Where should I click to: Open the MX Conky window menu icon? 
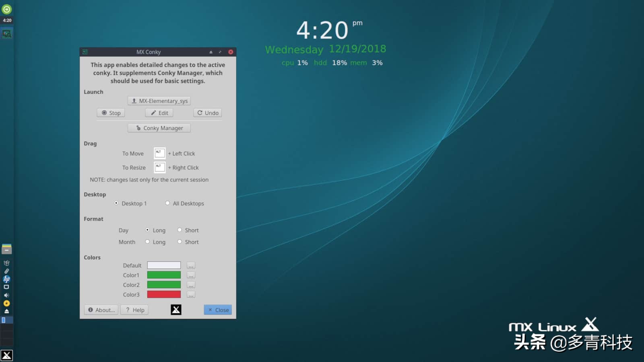pyautogui.click(x=85, y=52)
